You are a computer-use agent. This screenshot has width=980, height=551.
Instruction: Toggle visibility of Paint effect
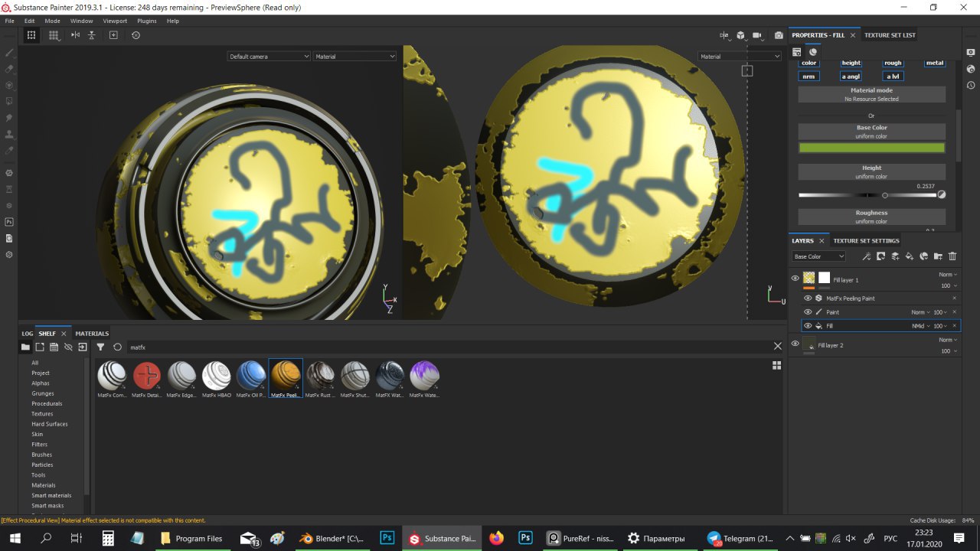[x=808, y=312]
